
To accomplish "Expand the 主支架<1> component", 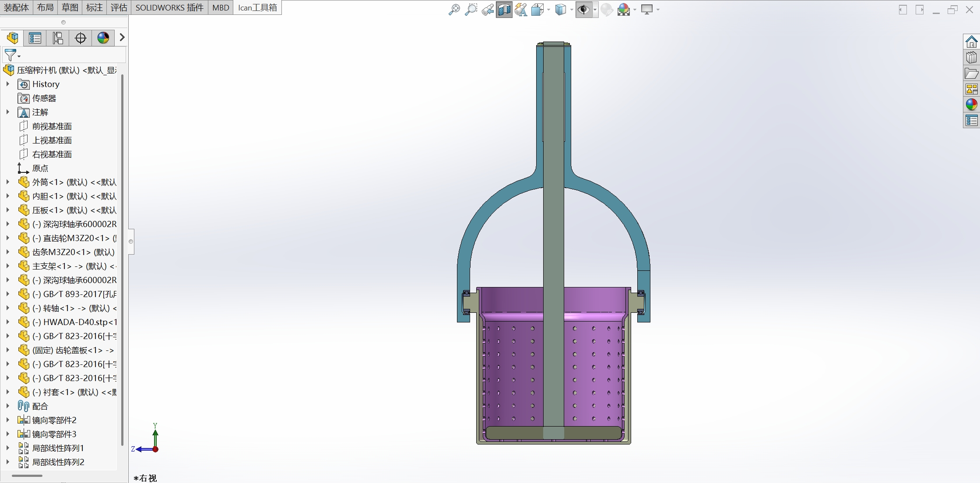I will (x=7, y=266).
